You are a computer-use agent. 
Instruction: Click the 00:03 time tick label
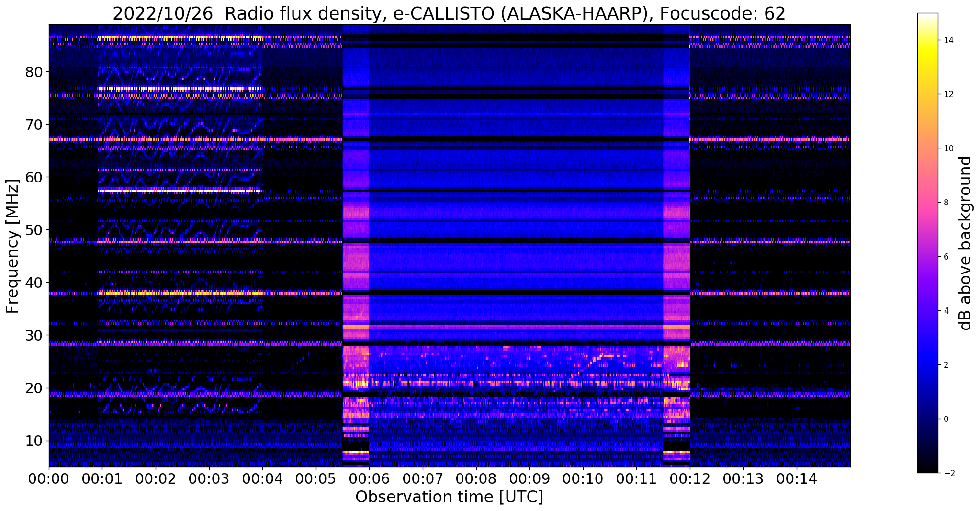tap(209, 478)
